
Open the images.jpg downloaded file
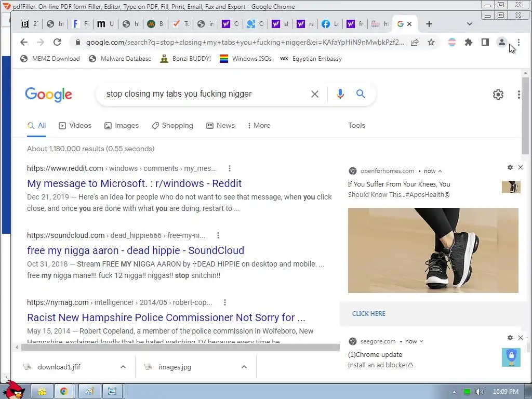tap(175, 367)
